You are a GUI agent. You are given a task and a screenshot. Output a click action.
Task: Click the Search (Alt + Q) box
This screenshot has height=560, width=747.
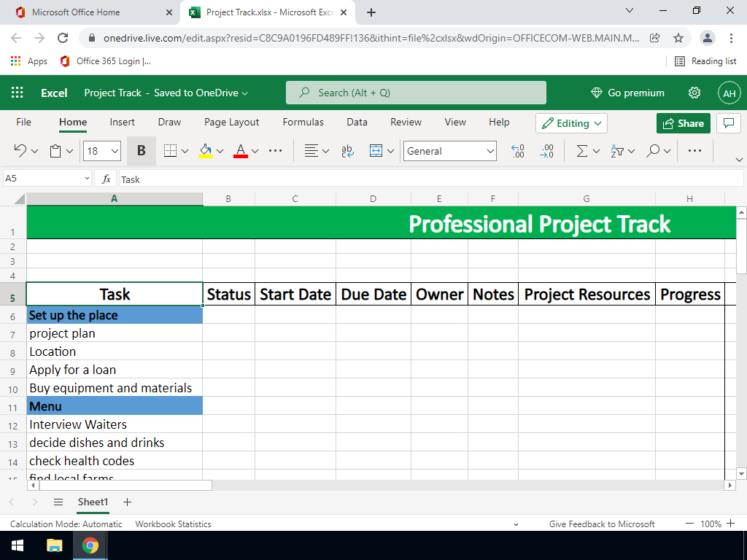(x=416, y=93)
